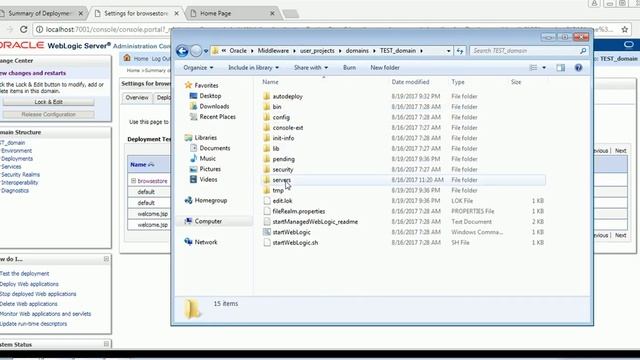Open the address bar history dropdown
This screenshot has width=640, height=360.
449,51
